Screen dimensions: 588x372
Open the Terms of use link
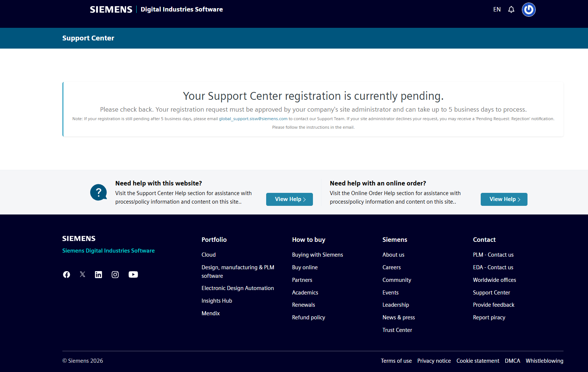tap(396, 361)
